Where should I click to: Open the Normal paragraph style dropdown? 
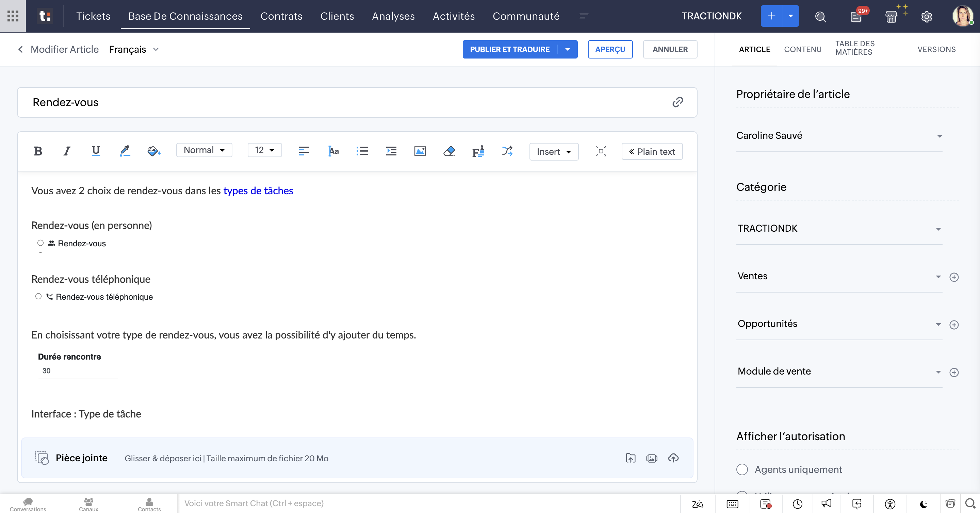204,150
